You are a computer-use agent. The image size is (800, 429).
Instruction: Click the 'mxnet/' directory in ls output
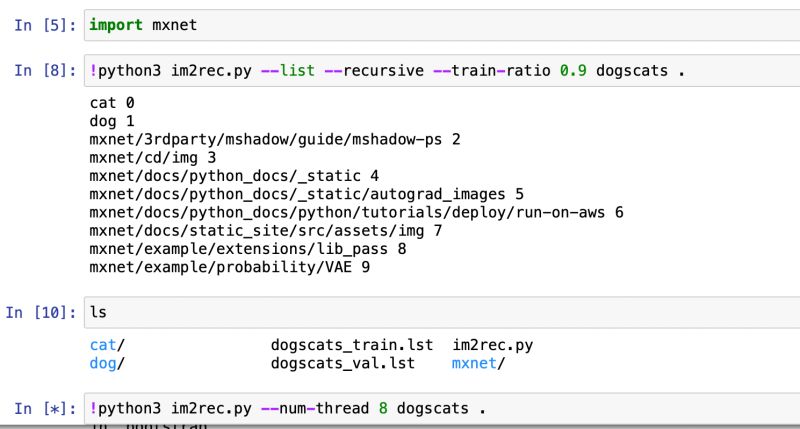click(479, 364)
